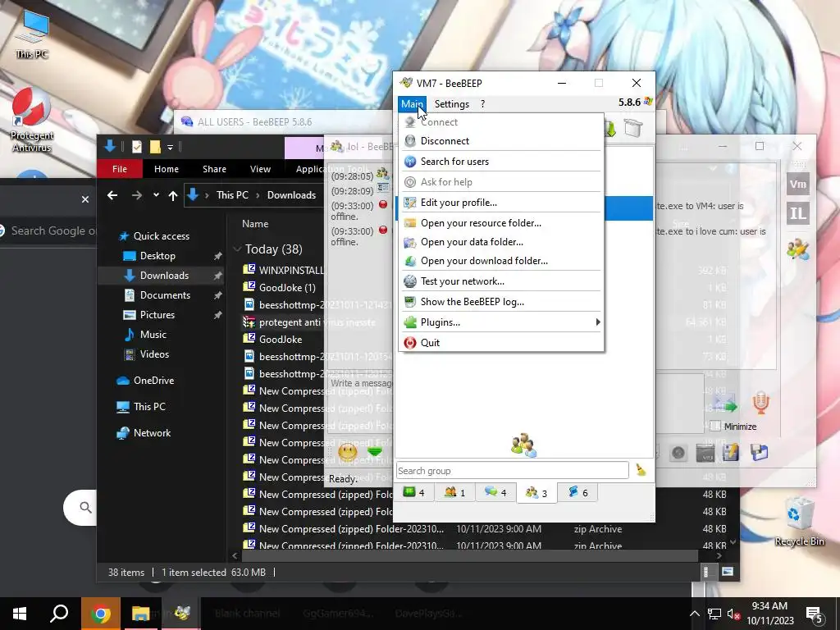Click the Main menu in BeeBEEP
Screen dimensions: 840x630
412,104
